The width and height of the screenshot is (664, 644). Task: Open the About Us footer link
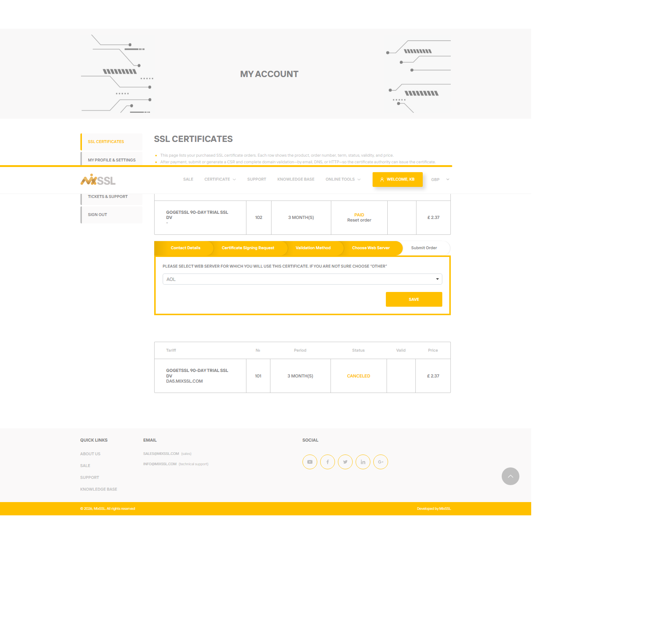(90, 454)
